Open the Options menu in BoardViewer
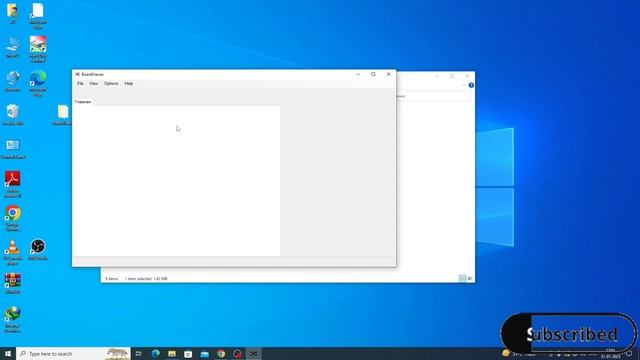 click(111, 83)
